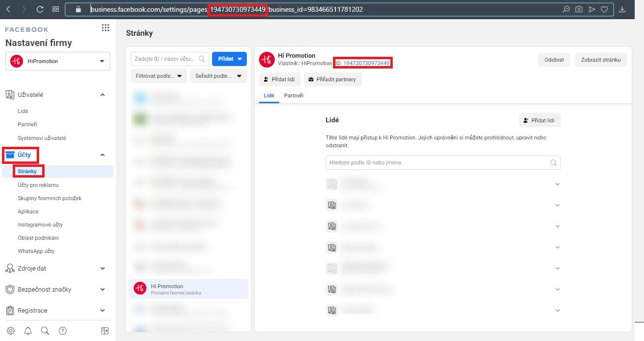Open Skupiny firemních položek
The height and width of the screenshot is (341, 644).
click(x=49, y=198)
